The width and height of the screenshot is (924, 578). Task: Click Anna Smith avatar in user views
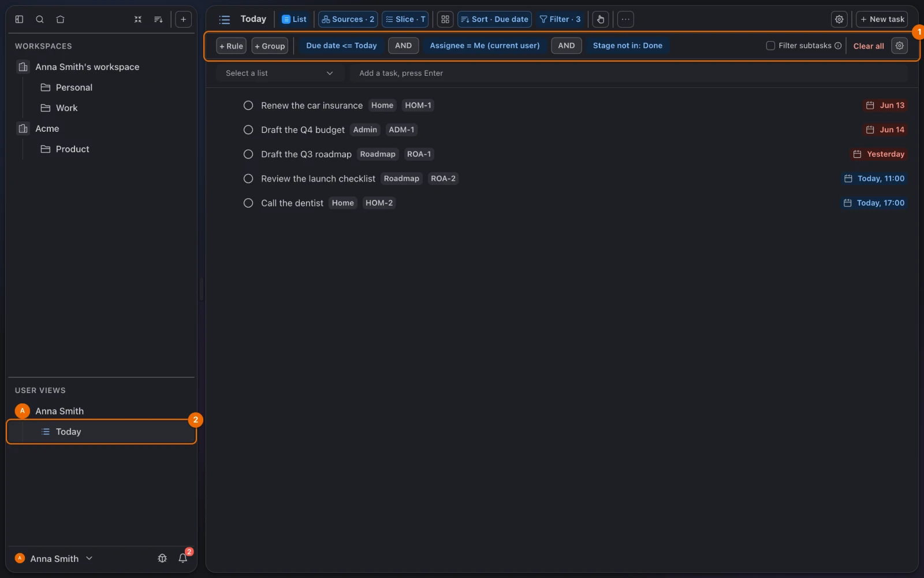point(23,411)
